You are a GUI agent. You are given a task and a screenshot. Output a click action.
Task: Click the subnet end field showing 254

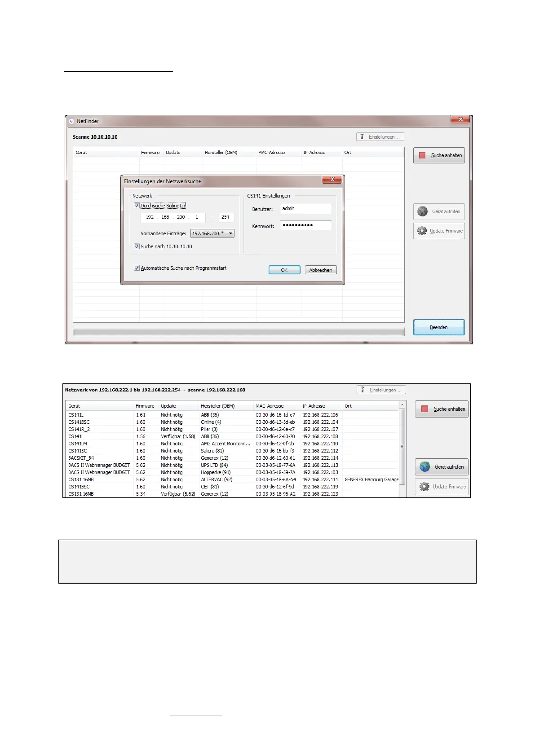click(x=226, y=217)
